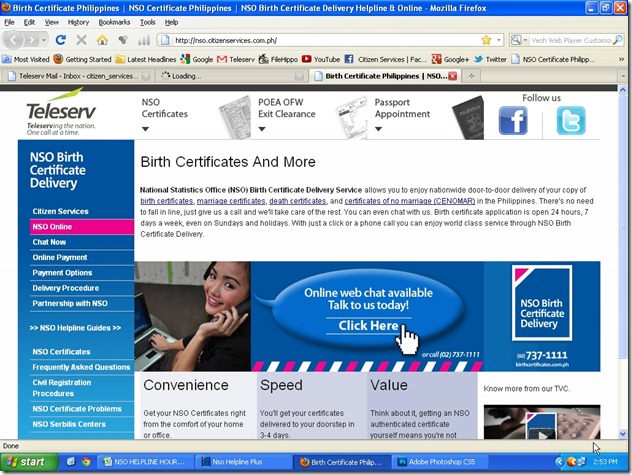Open the Google+ bookmark

[450, 59]
